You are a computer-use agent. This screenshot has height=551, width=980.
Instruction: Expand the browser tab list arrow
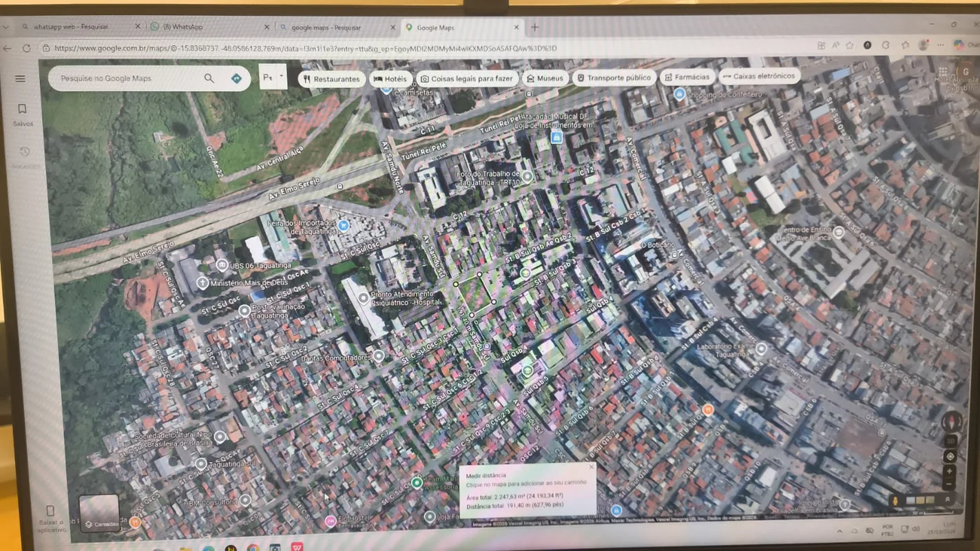pos(6,27)
